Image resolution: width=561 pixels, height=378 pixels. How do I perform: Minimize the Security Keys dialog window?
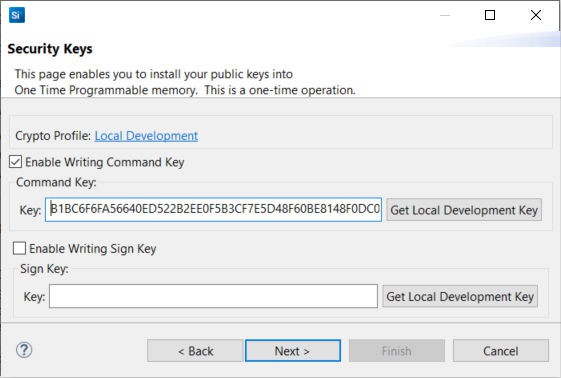click(x=445, y=15)
